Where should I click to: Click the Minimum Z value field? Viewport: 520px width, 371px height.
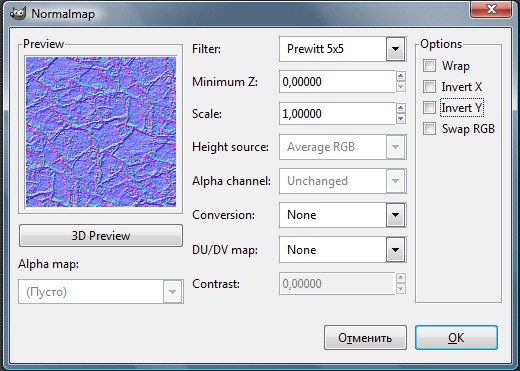[337, 82]
